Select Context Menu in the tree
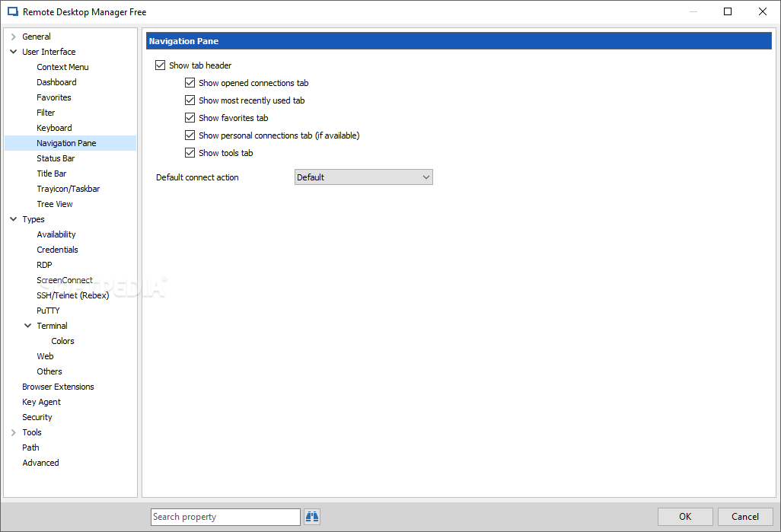 tap(62, 67)
